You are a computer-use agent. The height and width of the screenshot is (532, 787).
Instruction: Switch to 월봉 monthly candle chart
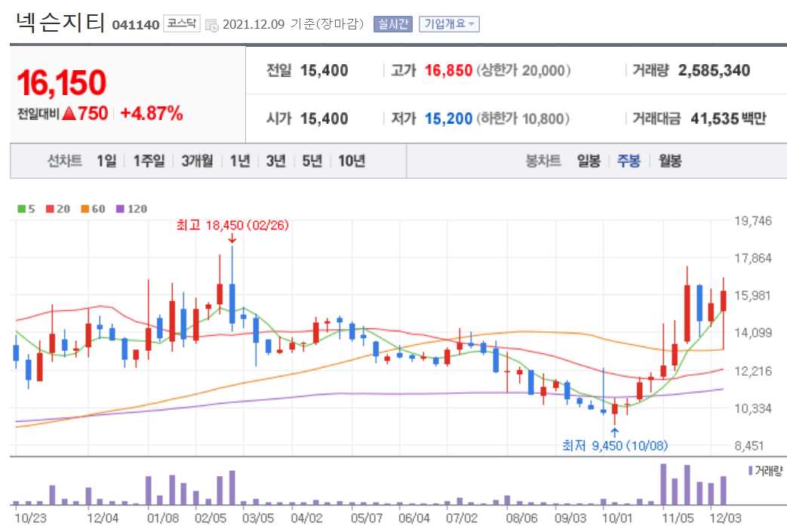(x=669, y=161)
